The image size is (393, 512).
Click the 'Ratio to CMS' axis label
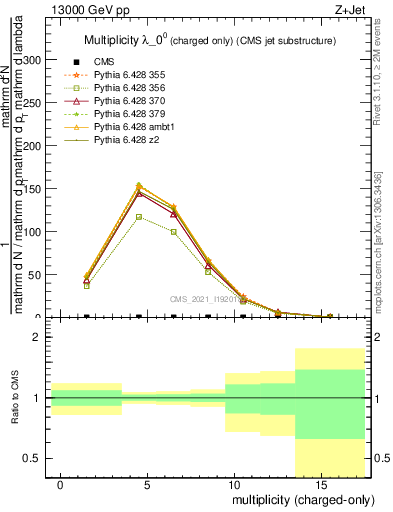click(x=15, y=397)
